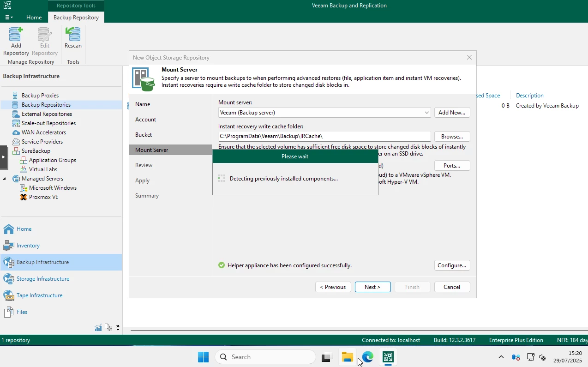The width and height of the screenshot is (588, 367).
Task: Select the Mount Server wizard step
Action: point(170,150)
